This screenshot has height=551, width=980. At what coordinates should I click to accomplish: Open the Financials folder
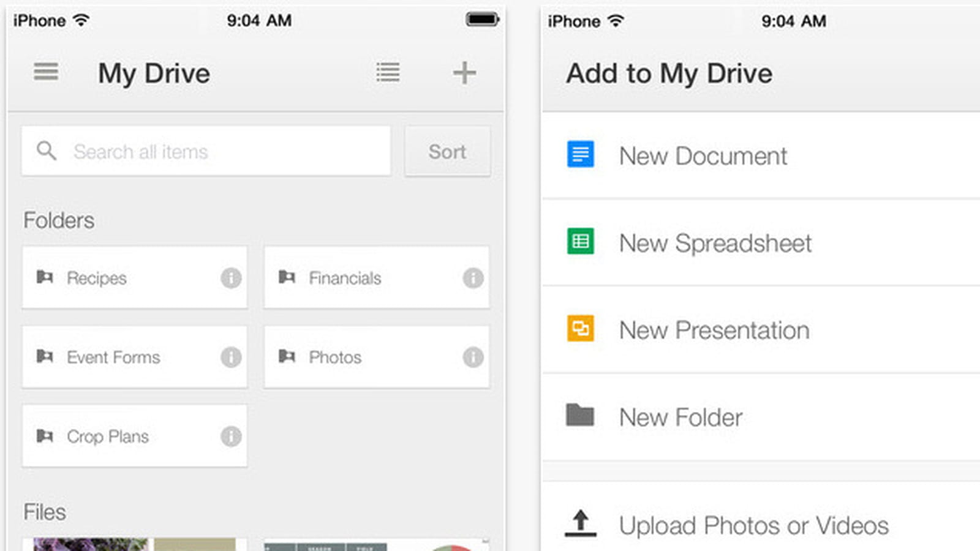point(377,277)
